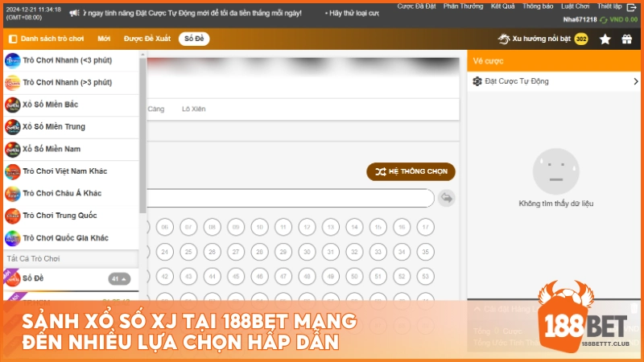Click the number entry input field
Image resolution: width=644 pixels, height=362 pixels.
[x=290, y=198]
